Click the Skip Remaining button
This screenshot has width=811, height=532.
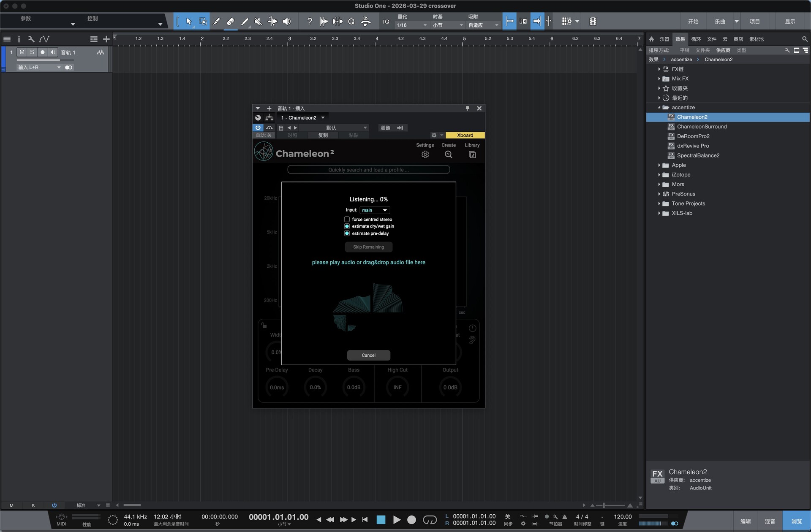[x=368, y=247]
